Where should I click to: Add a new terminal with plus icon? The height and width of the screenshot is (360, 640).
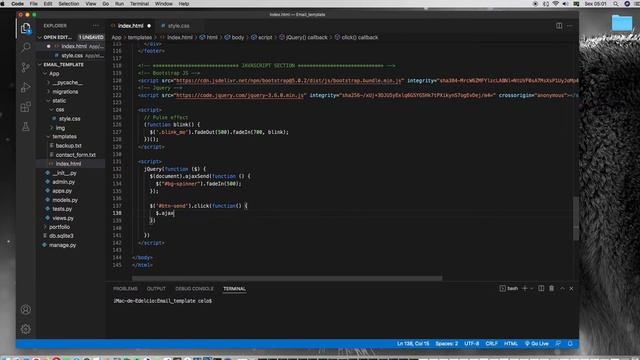525,289
